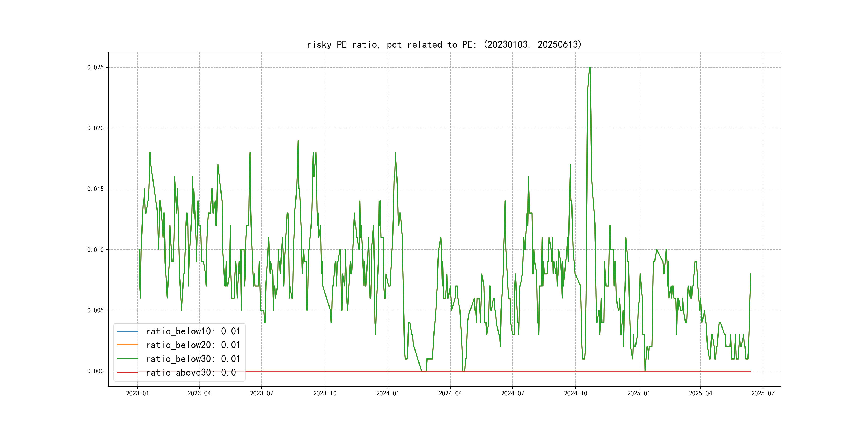Click the orange ratio_below20 legend line
This screenshot has height=434, width=868.
(x=127, y=345)
